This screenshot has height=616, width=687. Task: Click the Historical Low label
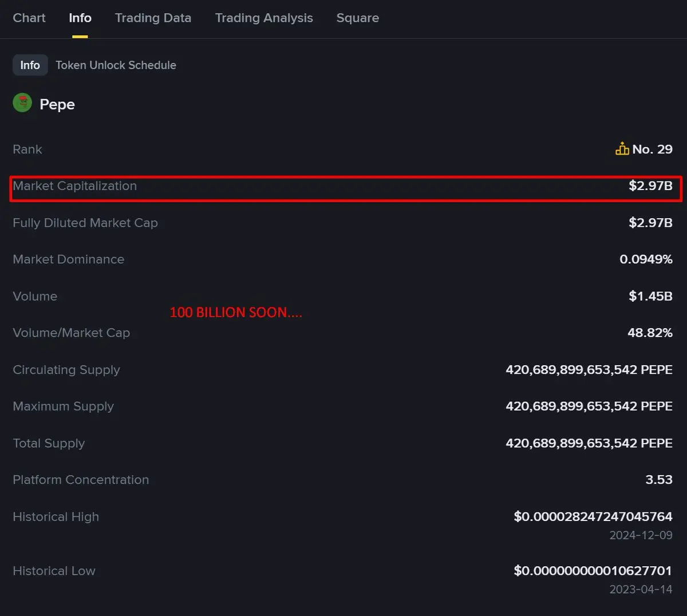pos(54,571)
